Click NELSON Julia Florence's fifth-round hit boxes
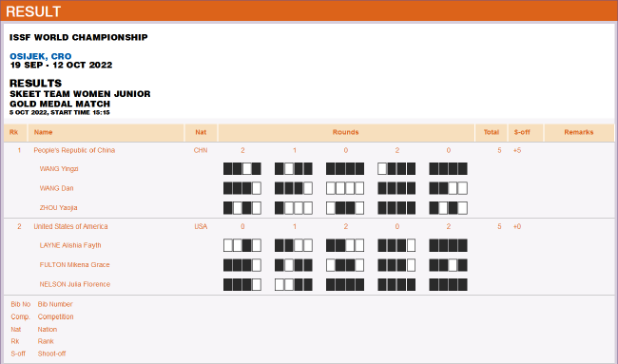 pos(448,284)
